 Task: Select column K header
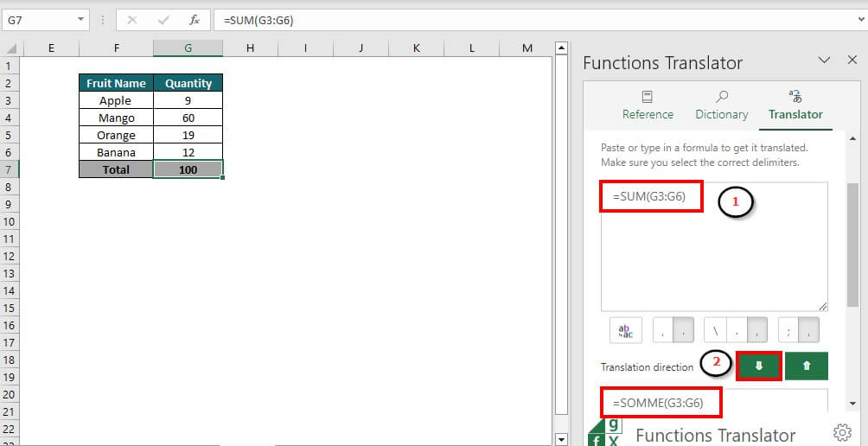coord(417,48)
